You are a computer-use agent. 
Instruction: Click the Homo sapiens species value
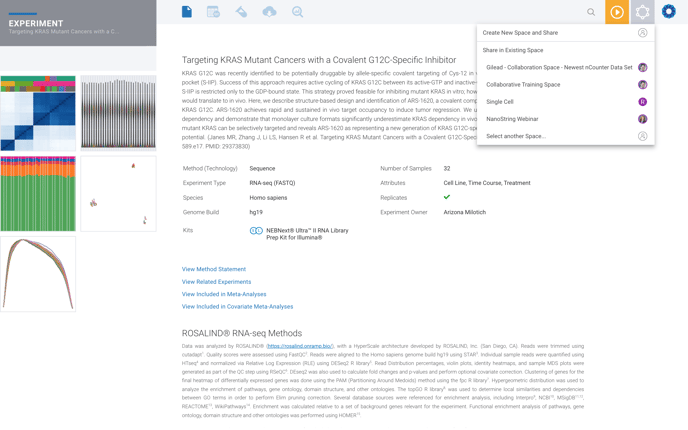click(268, 198)
